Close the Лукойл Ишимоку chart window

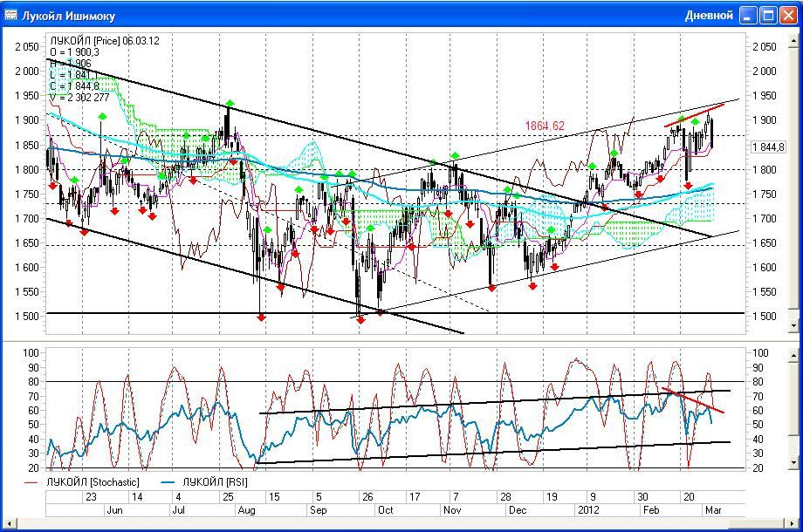pyautogui.click(x=788, y=16)
